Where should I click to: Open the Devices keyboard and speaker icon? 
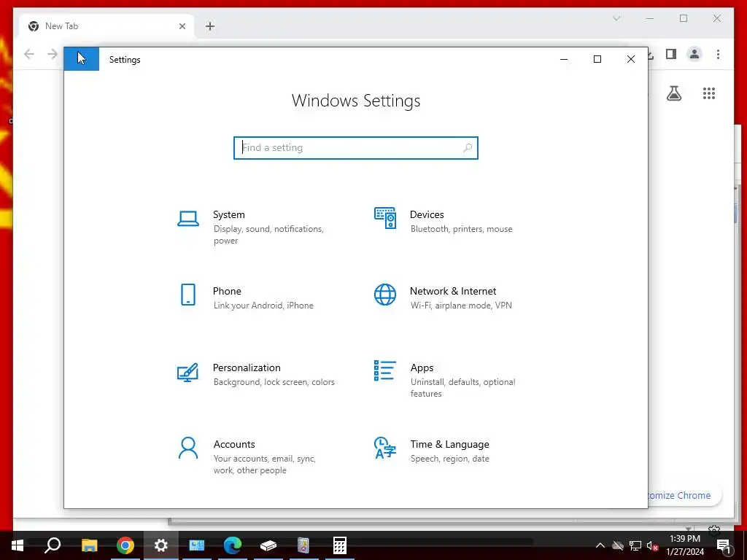tap(385, 218)
